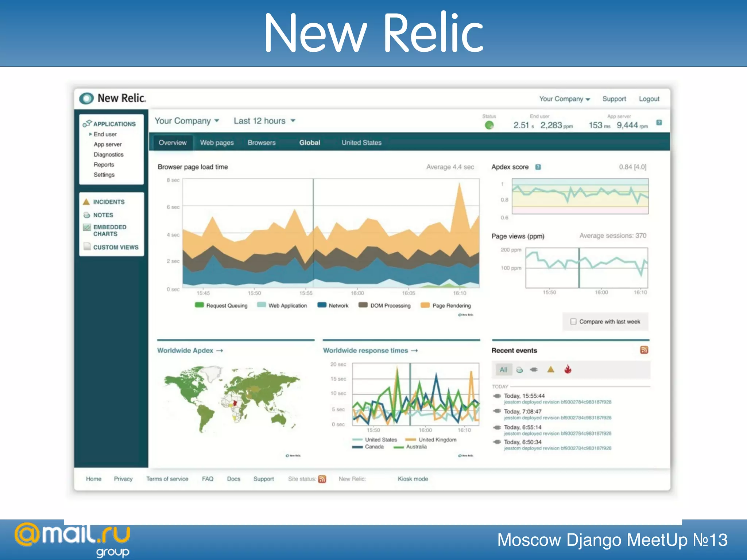This screenshot has height=560, width=747.
Task: Open the Worldwide response times arrow link
Action: 414,351
